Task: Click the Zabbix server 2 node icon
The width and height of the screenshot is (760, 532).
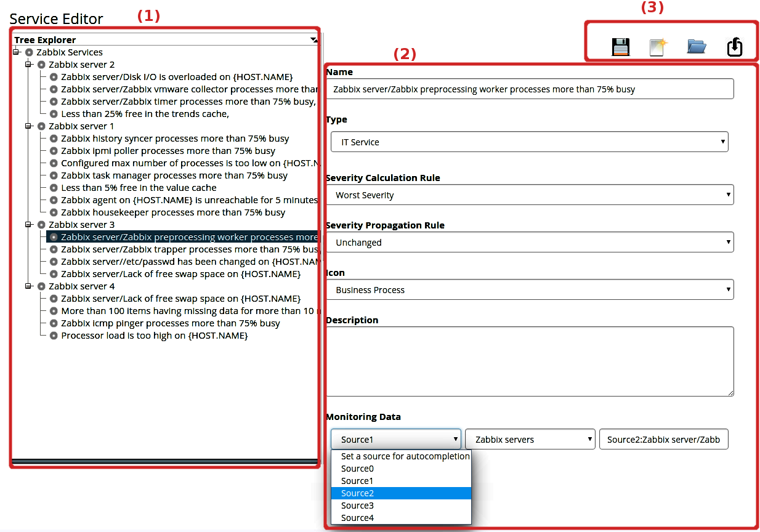Action: click(41, 65)
